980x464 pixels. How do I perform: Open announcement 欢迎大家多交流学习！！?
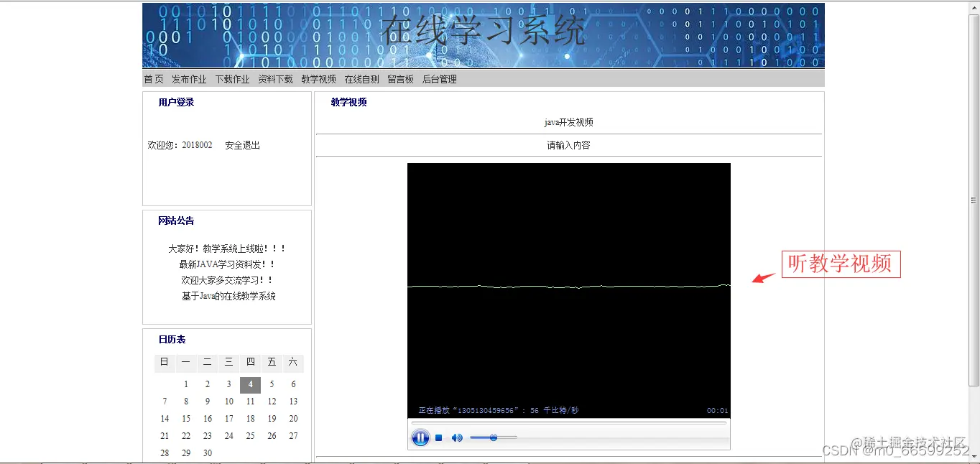(x=228, y=280)
